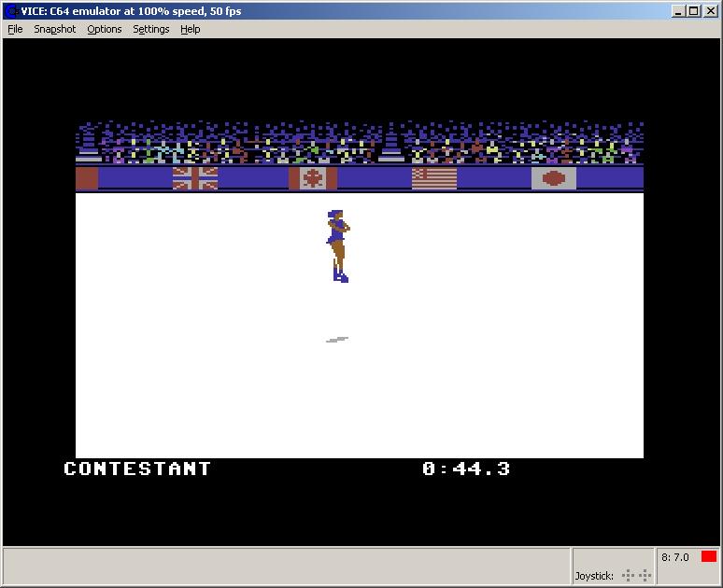Click the United States flag
723x588 pixels.
click(x=433, y=178)
